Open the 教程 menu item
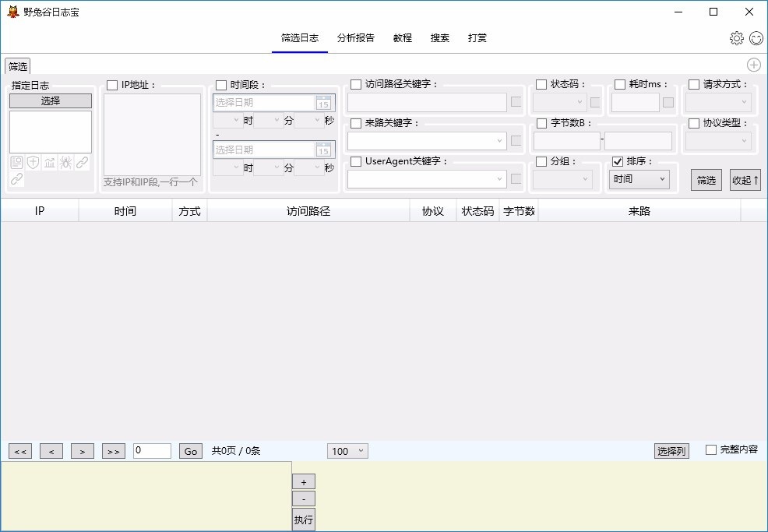768x532 pixels. [403, 37]
